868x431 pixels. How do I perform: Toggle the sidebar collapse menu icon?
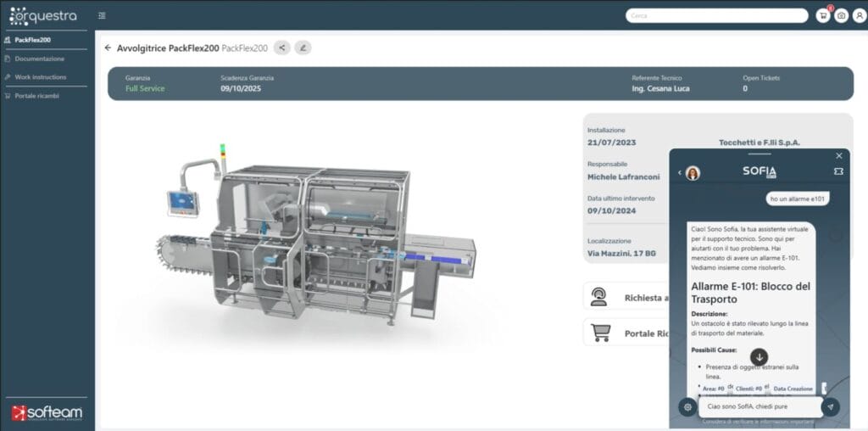point(102,15)
